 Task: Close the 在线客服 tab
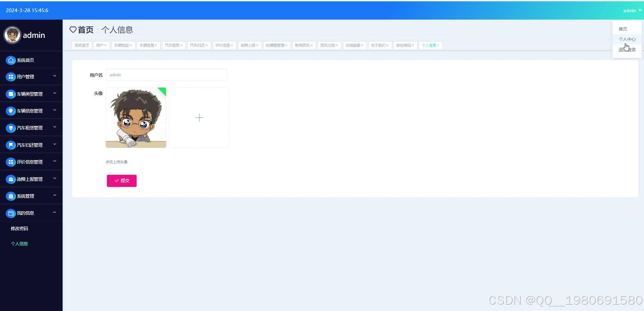(x=362, y=45)
